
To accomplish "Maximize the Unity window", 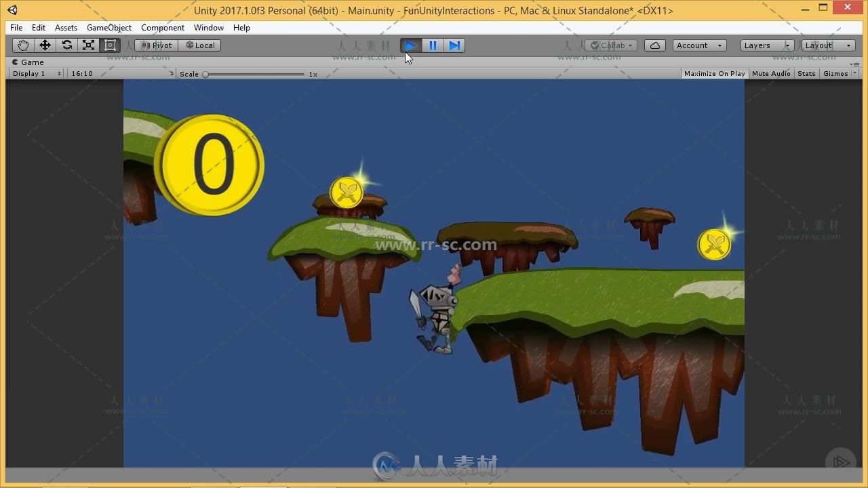I will point(823,8).
